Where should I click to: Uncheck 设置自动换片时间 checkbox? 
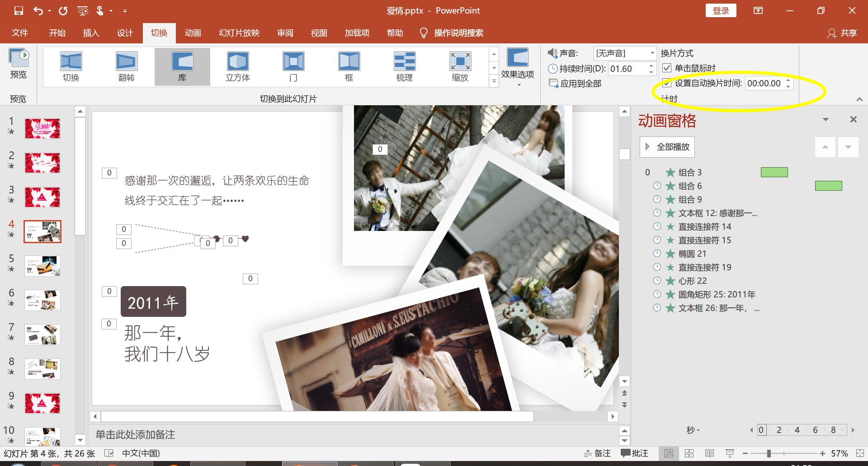(x=667, y=83)
